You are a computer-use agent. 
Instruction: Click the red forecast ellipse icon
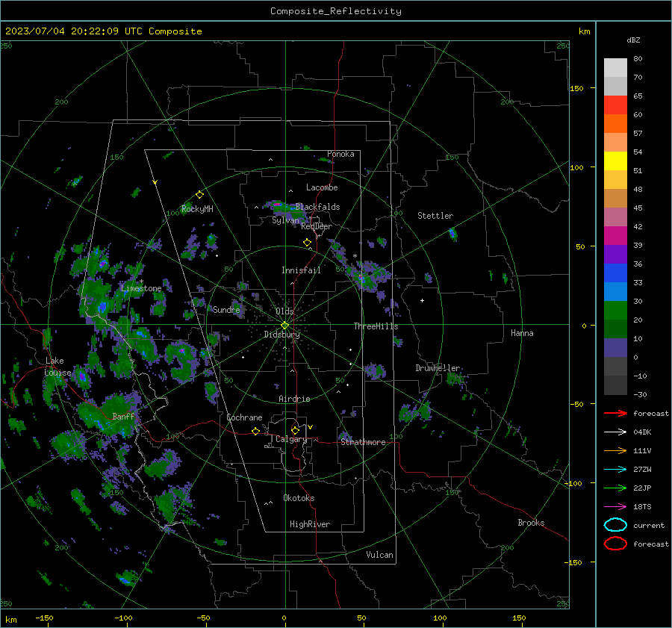(615, 544)
